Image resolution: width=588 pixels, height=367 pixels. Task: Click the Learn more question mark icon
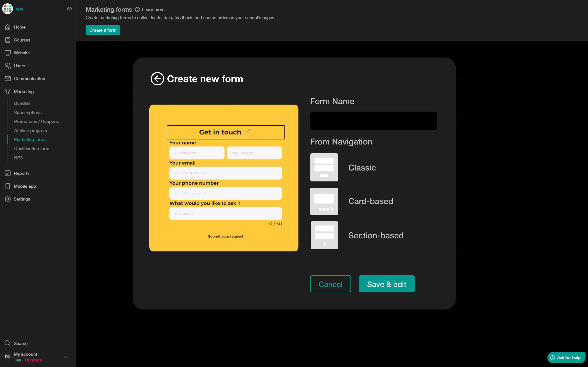(137, 10)
